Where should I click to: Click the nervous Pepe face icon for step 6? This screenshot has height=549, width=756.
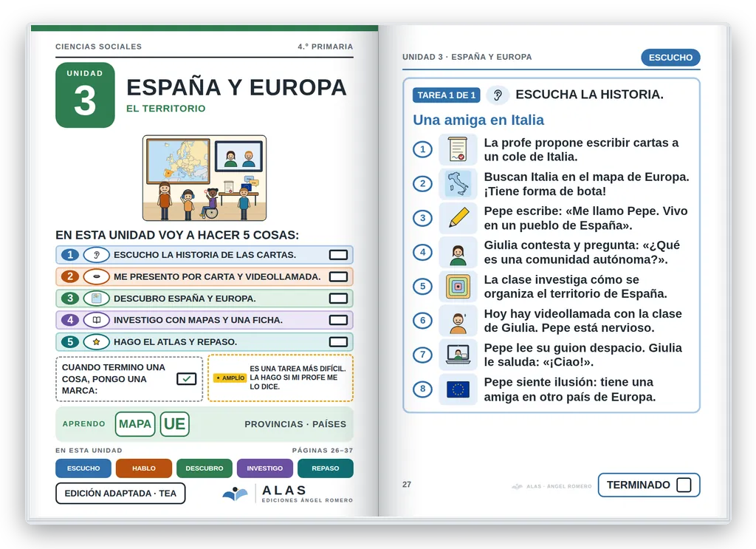458,321
